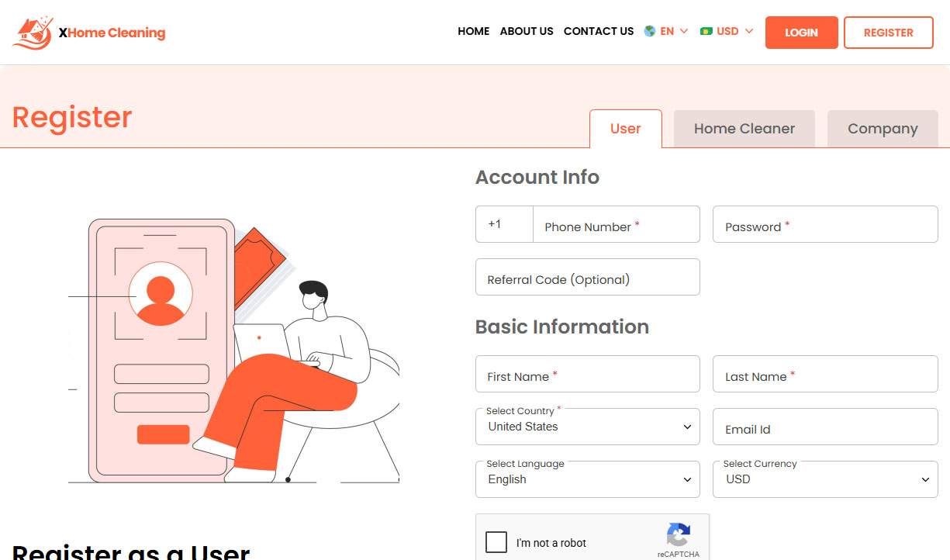The width and height of the screenshot is (950, 560).
Task: Click the user avatar in the illustration
Action: point(161,294)
